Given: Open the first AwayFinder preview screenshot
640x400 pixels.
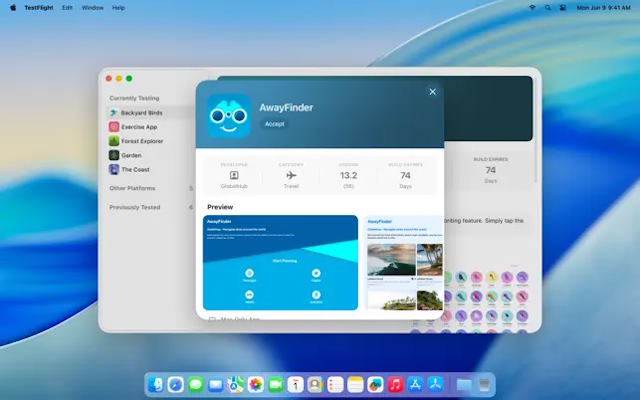Looking at the screenshot, I should point(280,262).
